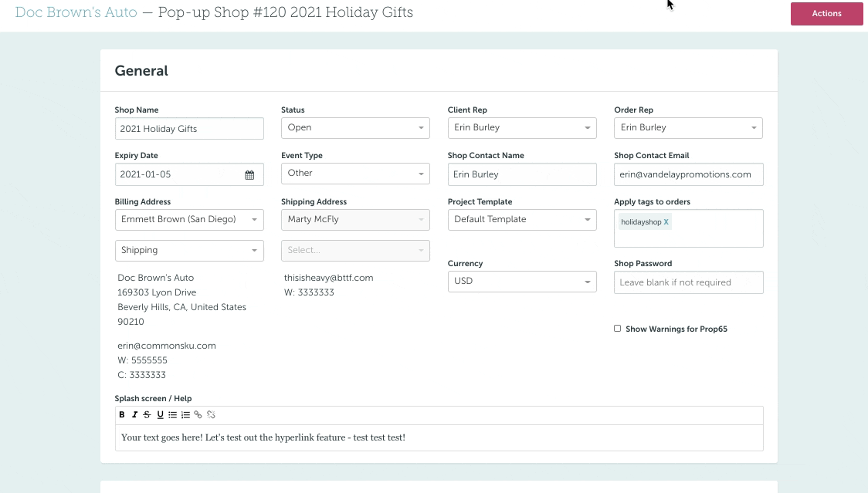Image resolution: width=868 pixels, height=493 pixels.
Task: Open the Doc Brown's Auto link
Action: 76,13
